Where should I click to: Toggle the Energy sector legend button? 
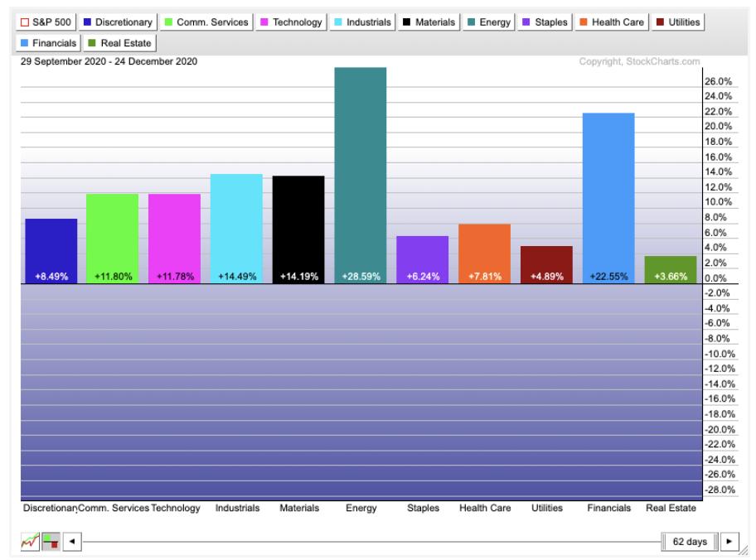(x=491, y=22)
